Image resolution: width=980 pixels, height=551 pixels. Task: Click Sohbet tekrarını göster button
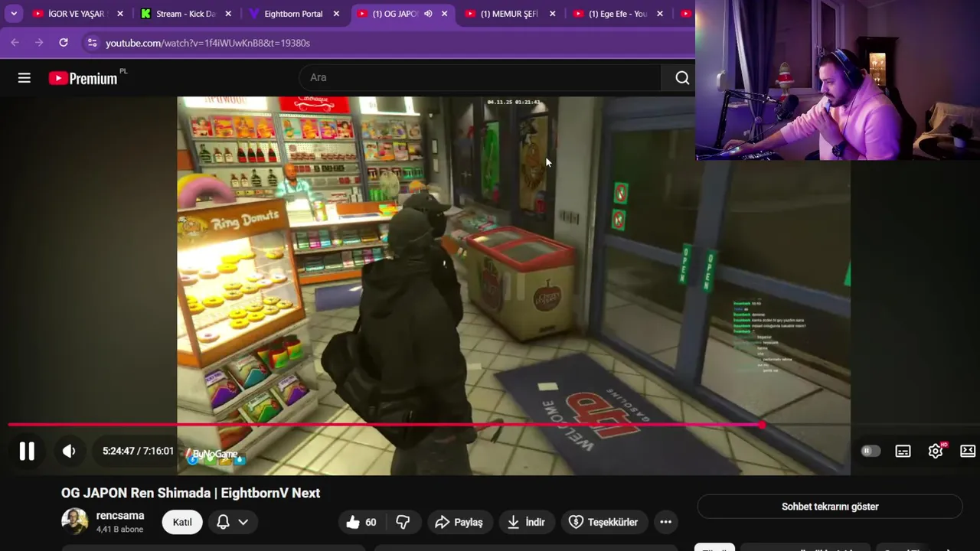coord(830,507)
